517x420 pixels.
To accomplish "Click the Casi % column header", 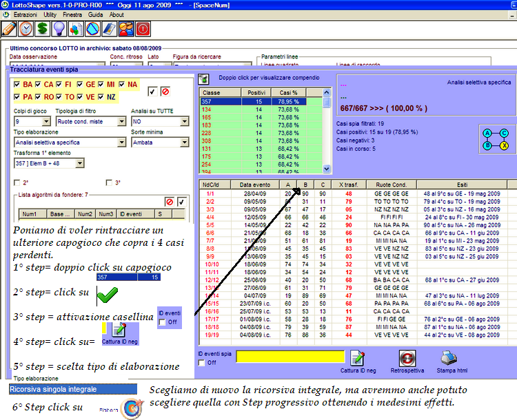I will click(x=289, y=92).
